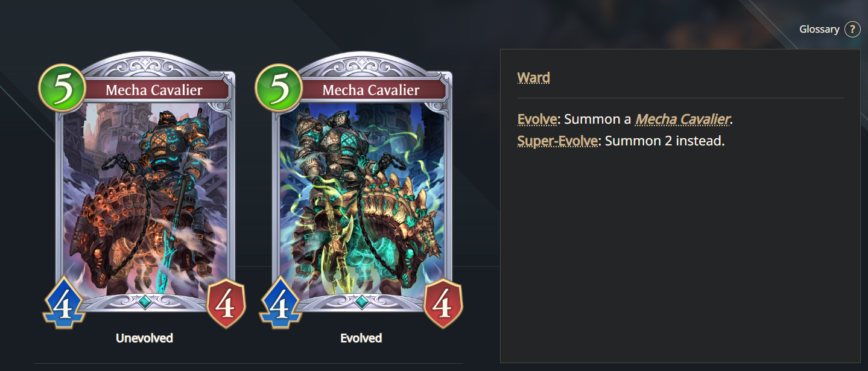Click the Evolve keyword link

click(537, 119)
